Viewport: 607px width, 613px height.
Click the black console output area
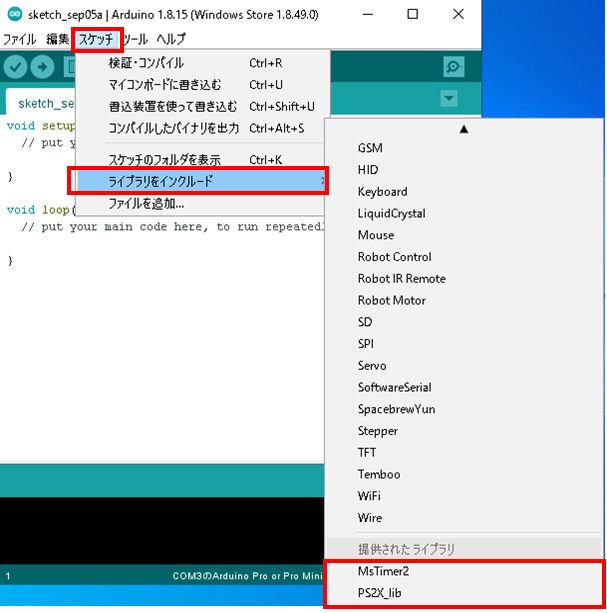tap(162, 530)
